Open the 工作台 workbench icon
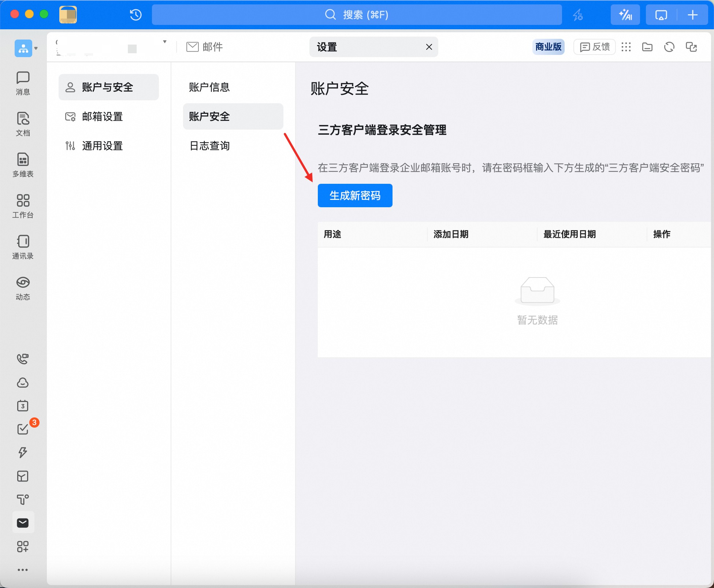The height and width of the screenshot is (588, 714). [x=23, y=206]
